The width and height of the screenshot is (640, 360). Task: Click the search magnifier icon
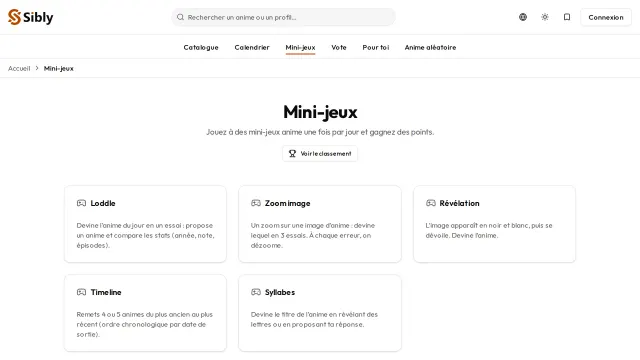click(180, 17)
